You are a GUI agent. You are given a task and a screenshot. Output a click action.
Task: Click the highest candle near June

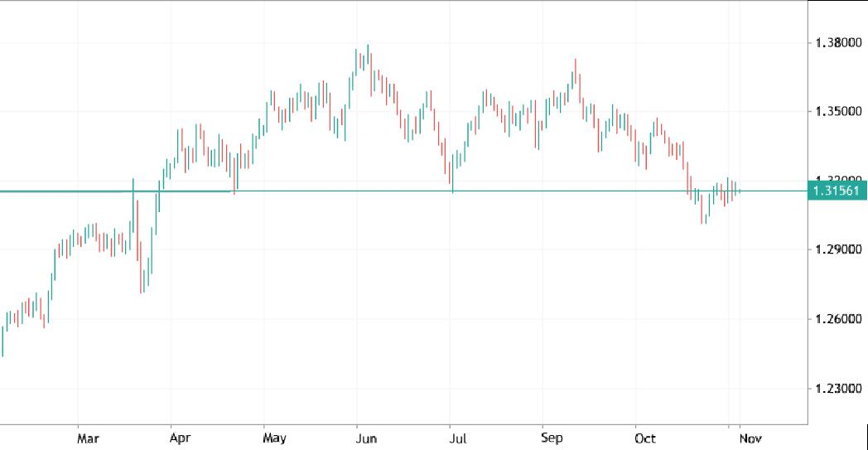368,62
